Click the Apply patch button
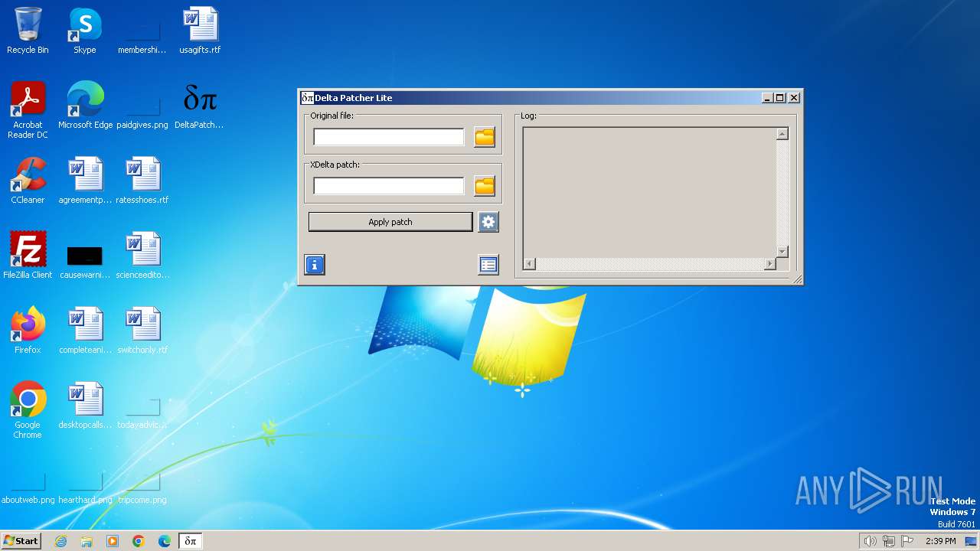Viewport: 980px width, 551px height. 390,222
